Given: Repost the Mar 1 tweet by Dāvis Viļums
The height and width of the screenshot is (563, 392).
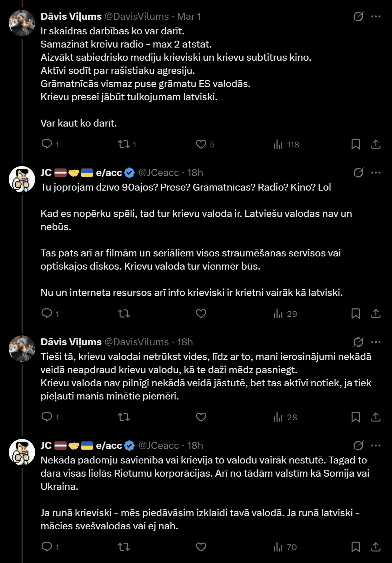Looking at the screenshot, I should [x=124, y=144].
